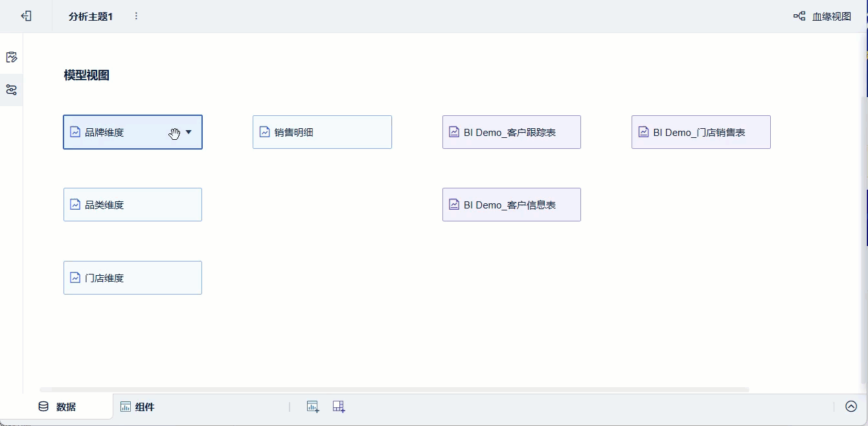Click the add component chart icon
This screenshot has height=426, width=868.
coord(313,407)
